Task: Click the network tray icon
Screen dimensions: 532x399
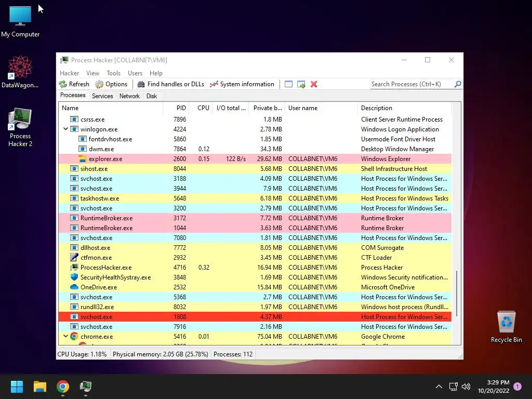Action: [x=453, y=387]
